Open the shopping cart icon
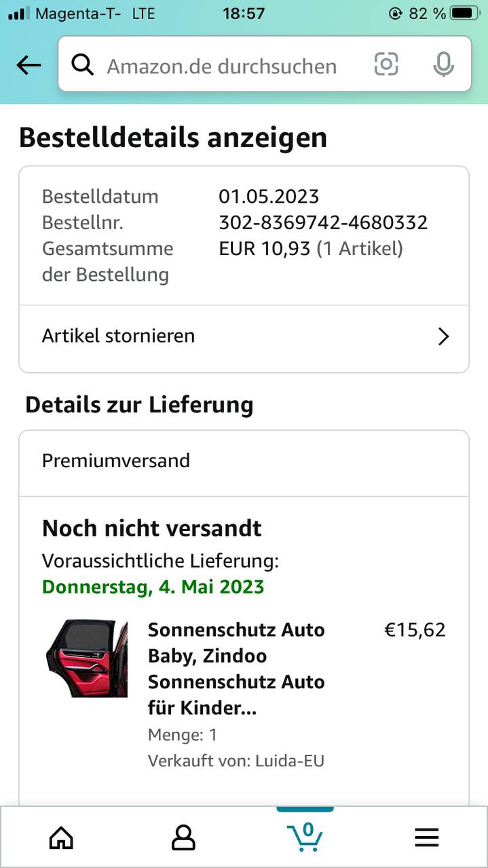 pos(305,837)
